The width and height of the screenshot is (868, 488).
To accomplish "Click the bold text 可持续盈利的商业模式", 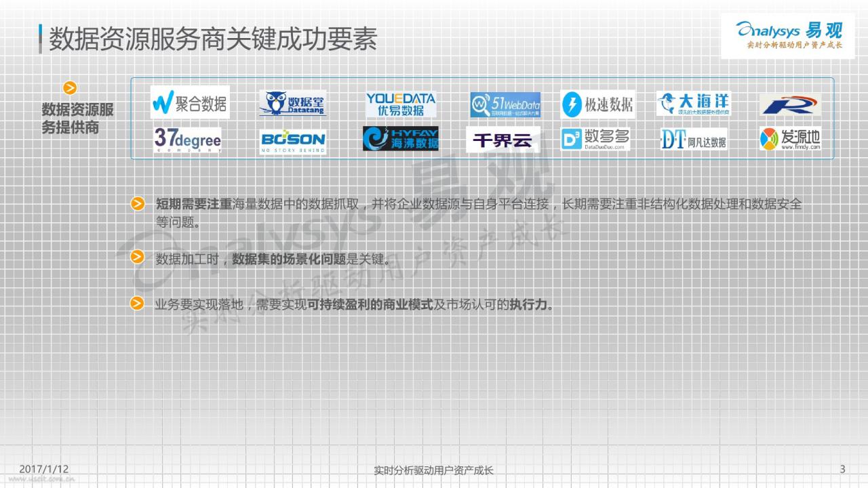I will (370, 305).
